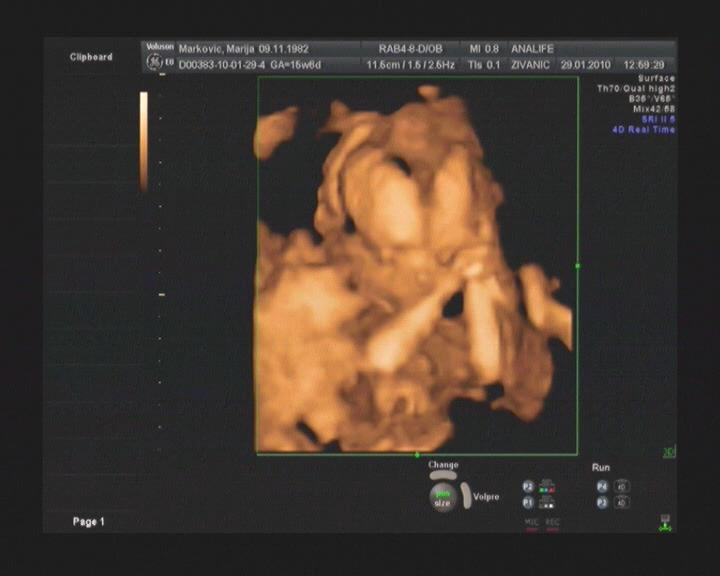Viewport: 720px width, 576px height.
Task: Toggle the MIC indicator
Action: tap(531, 524)
